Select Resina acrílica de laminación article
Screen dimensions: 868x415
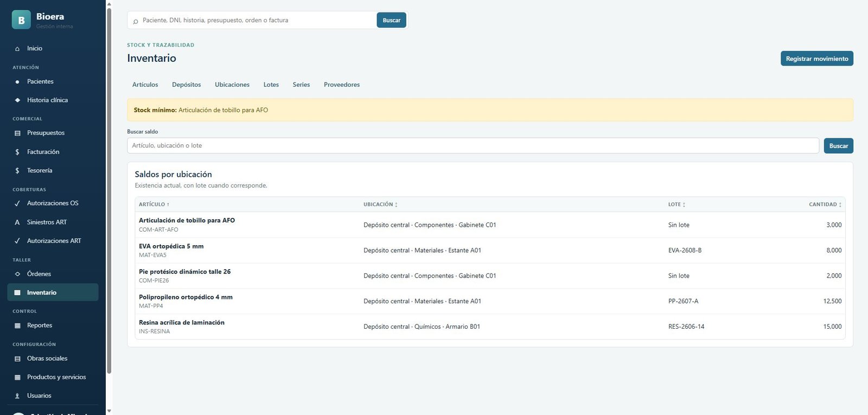tap(182, 323)
